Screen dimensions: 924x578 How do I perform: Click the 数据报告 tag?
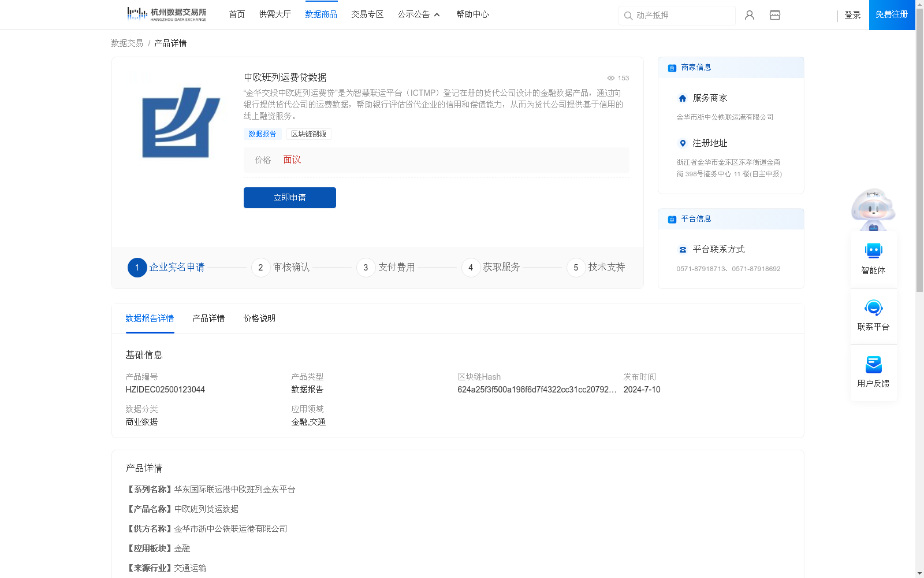click(262, 134)
